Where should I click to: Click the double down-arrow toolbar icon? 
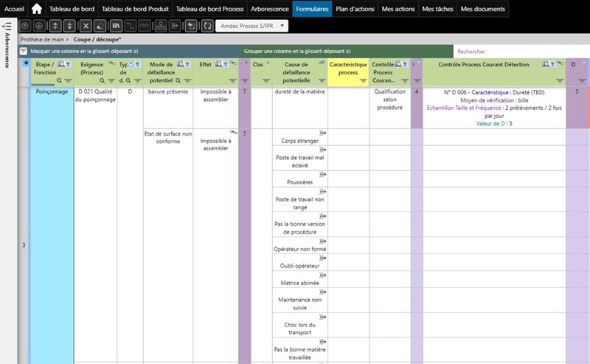click(x=69, y=26)
